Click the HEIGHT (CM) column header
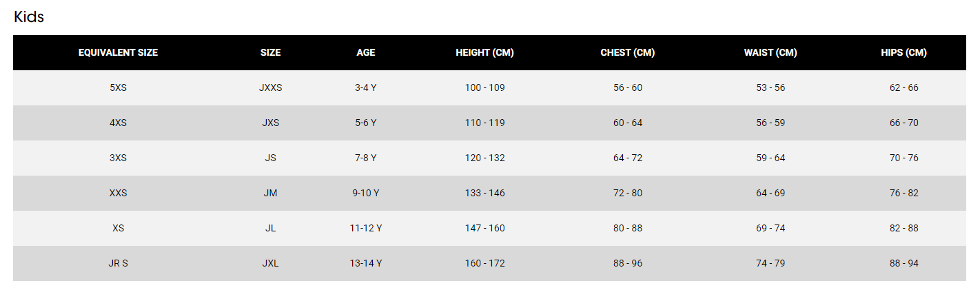The height and width of the screenshot is (292, 980). [484, 52]
